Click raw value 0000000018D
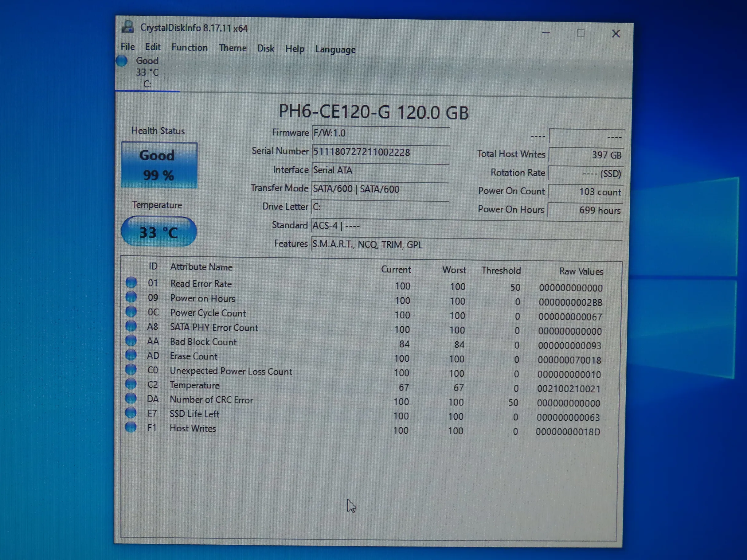This screenshot has width=747, height=560. [x=568, y=432]
